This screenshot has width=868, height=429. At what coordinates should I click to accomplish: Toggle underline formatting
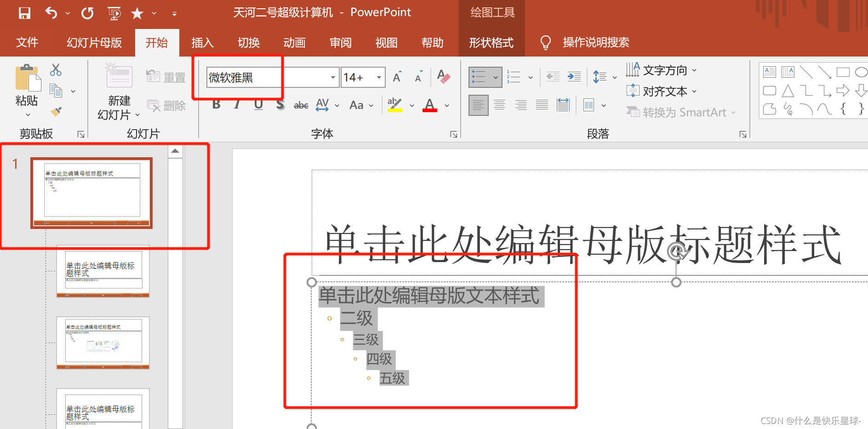pos(259,105)
